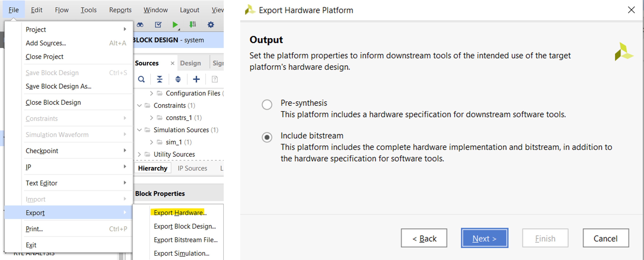Image resolution: width=644 pixels, height=260 pixels.
Task: Open the settings gear in toolbar
Action: coord(211,25)
